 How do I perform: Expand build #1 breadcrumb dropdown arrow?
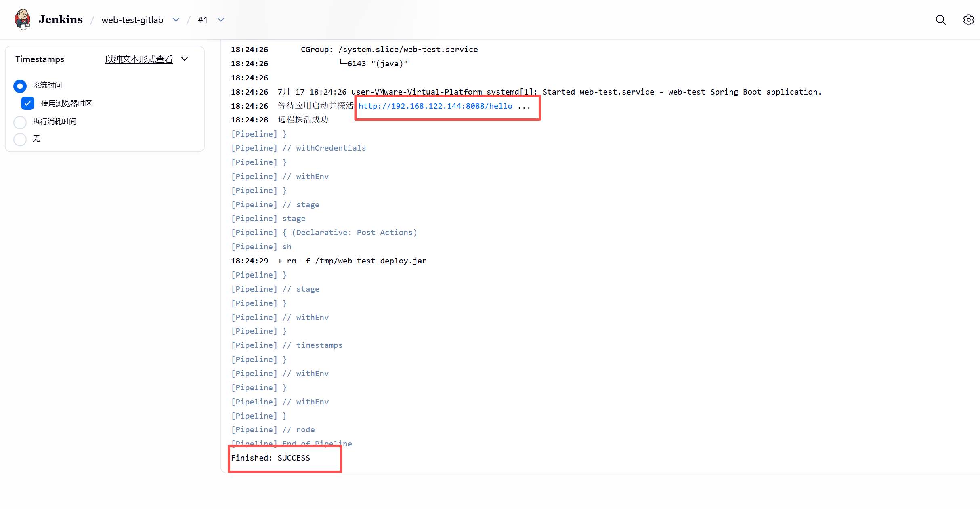(x=221, y=20)
